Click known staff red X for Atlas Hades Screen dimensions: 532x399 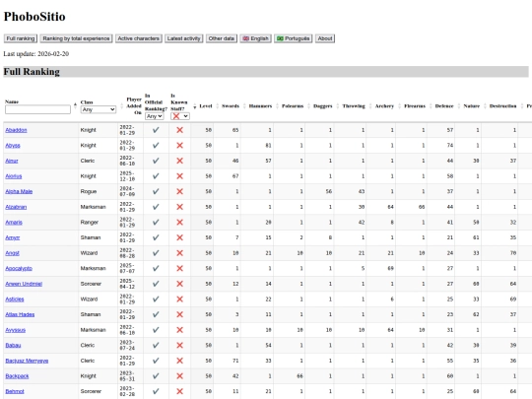point(180,315)
